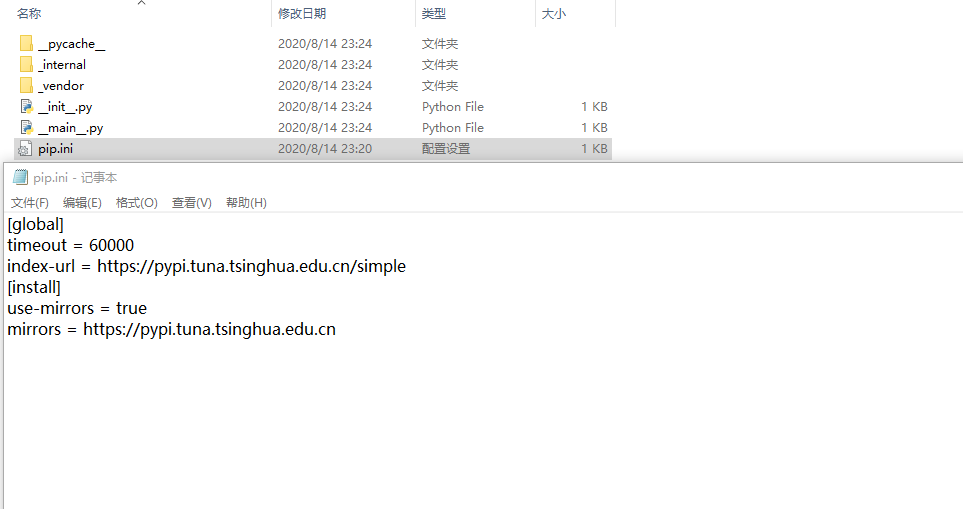Image resolution: width=963 pixels, height=509 pixels.
Task: Select the _internal folder name
Action: pos(62,64)
